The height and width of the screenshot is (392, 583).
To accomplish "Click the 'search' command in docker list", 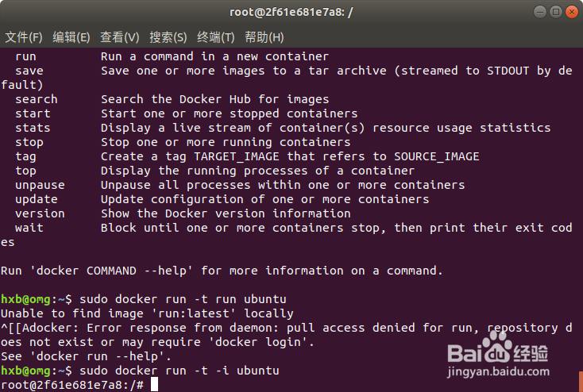I will (x=36, y=99).
